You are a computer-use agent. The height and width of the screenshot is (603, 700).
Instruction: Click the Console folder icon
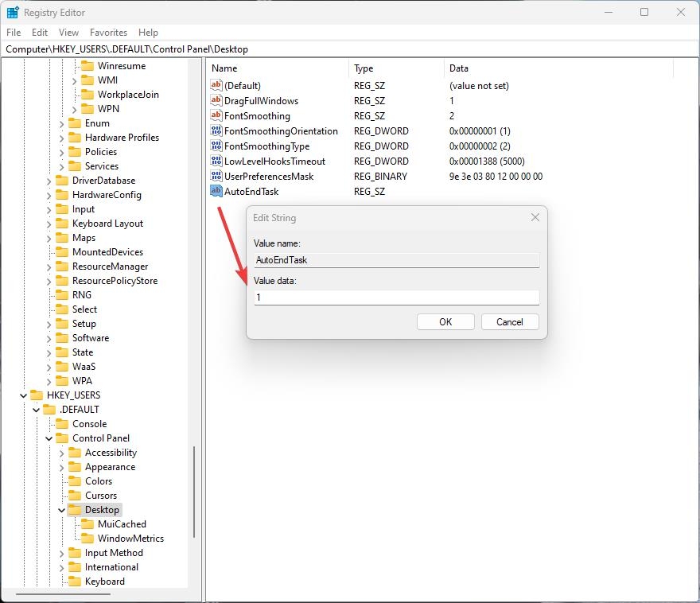click(x=61, y=423)
